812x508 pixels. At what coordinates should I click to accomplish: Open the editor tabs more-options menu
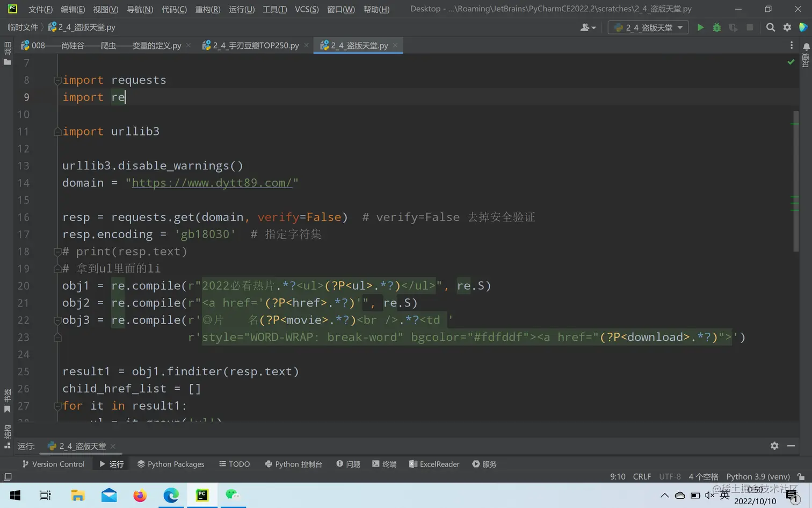tap(792, 46)
